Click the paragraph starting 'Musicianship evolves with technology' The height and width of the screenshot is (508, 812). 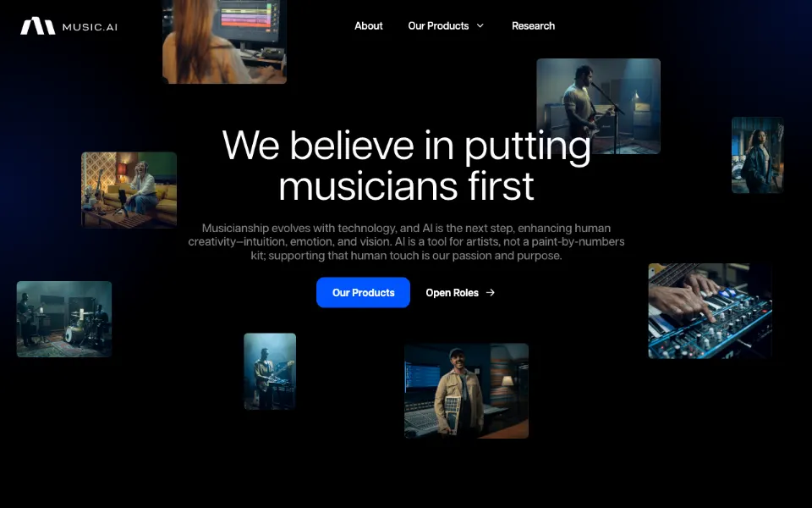coord(407,241)
